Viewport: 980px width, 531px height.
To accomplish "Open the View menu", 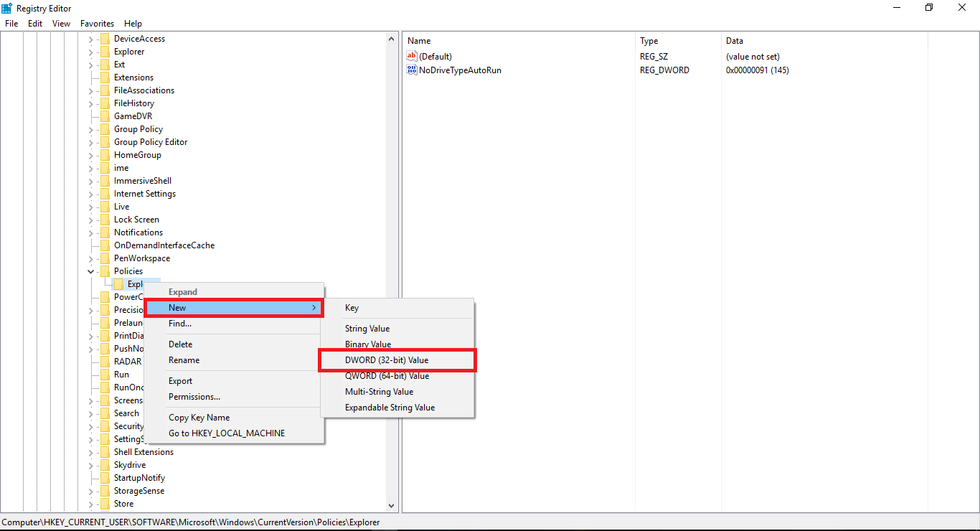I will [x=61, y=23].
